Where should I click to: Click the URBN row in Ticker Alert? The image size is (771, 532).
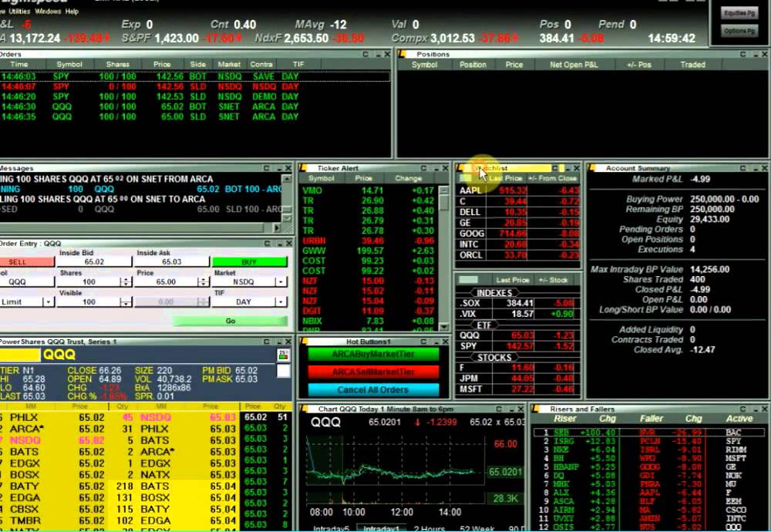(x=368, y=241)
